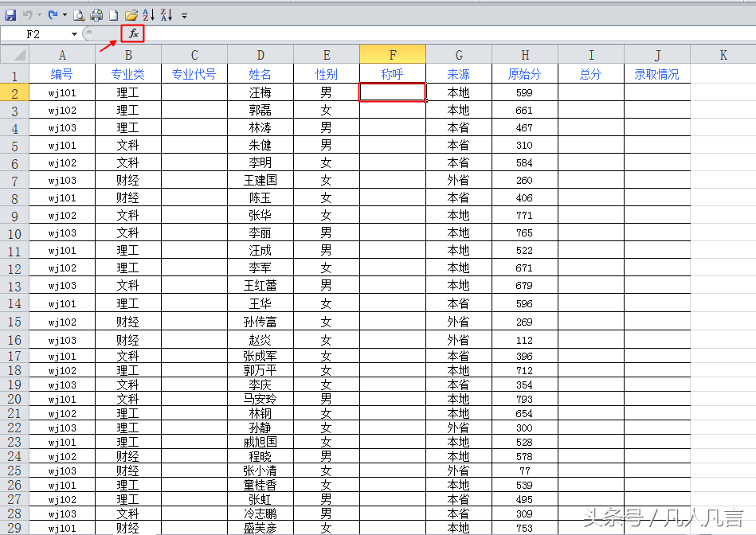
Task: Click the score cell 77
Action: tap(525, 471)
